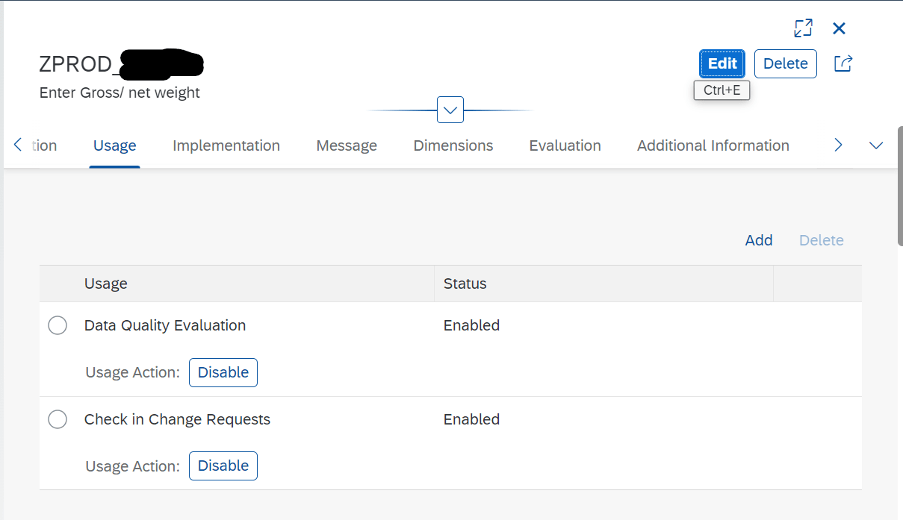
Task: Disable Data Quality Evaluation usage
Action: click(x=223, y=372)
